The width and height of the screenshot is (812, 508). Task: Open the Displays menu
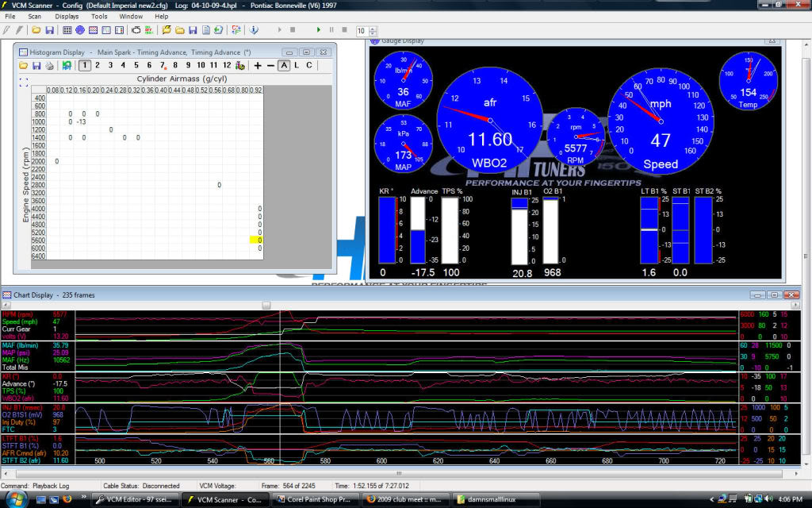coord(67,16)
